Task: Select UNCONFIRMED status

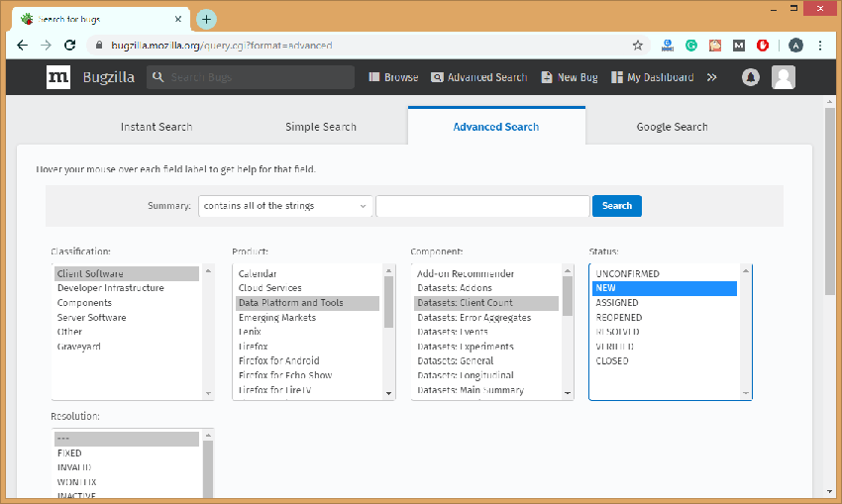Action: coord(665,273)
